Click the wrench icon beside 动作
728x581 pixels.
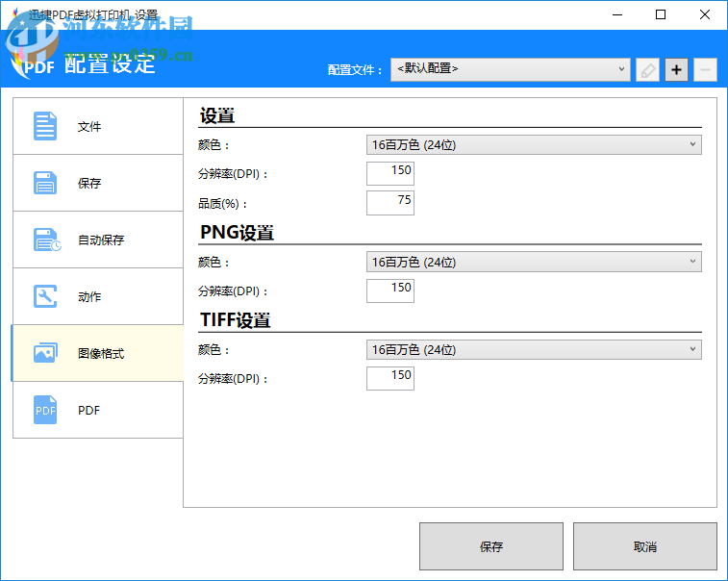point(45,296)
